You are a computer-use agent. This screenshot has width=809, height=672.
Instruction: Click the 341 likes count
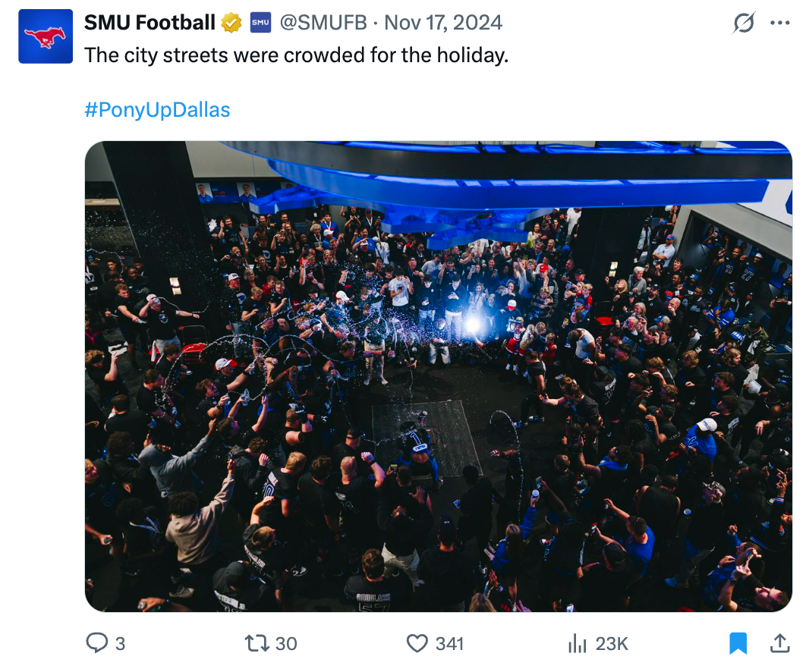449,644
